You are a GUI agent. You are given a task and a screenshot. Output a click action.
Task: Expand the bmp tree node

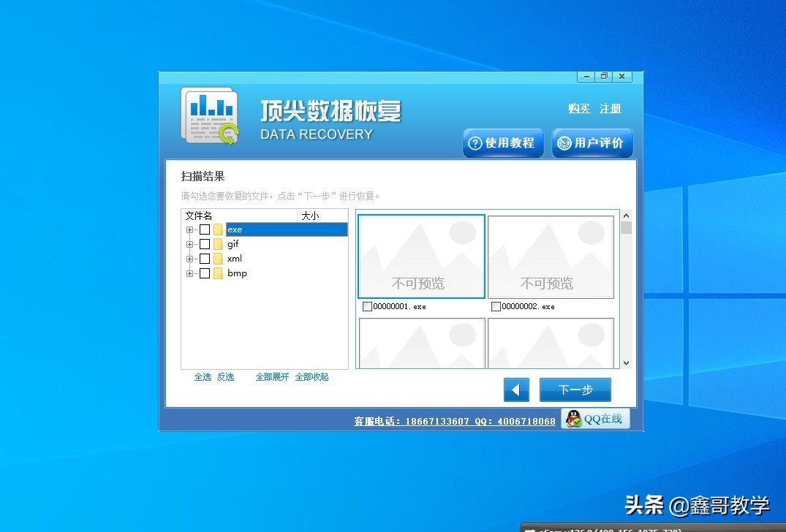tap(189, 273)
